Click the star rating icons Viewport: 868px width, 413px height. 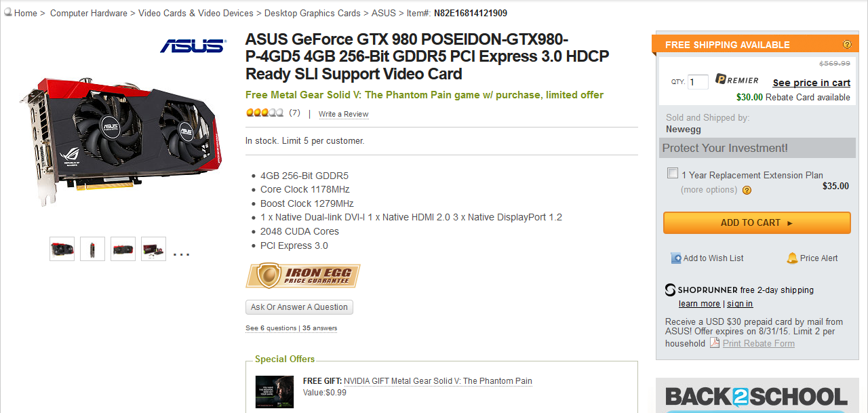[264, 113]
